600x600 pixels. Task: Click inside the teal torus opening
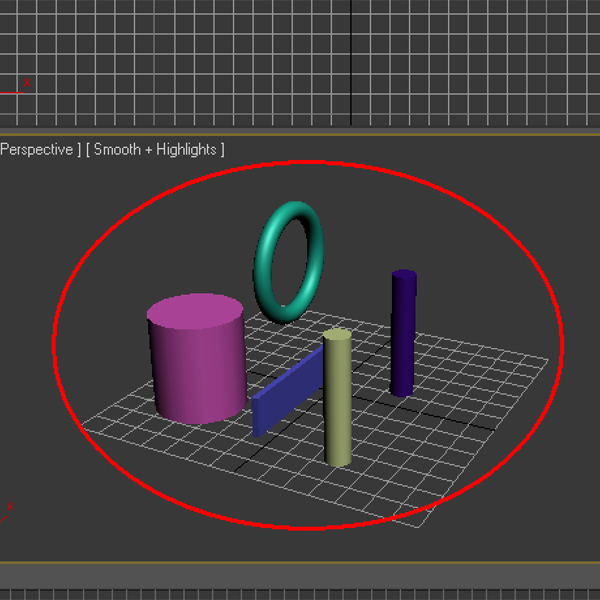[x=288, y=260]
